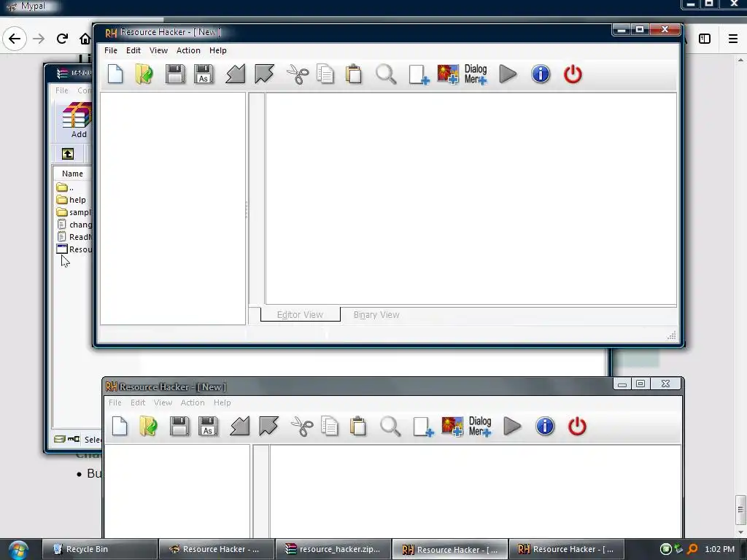747x560 pixels.
Task: Click Save icon in front Resource Hacker
Action: [175, 74]
